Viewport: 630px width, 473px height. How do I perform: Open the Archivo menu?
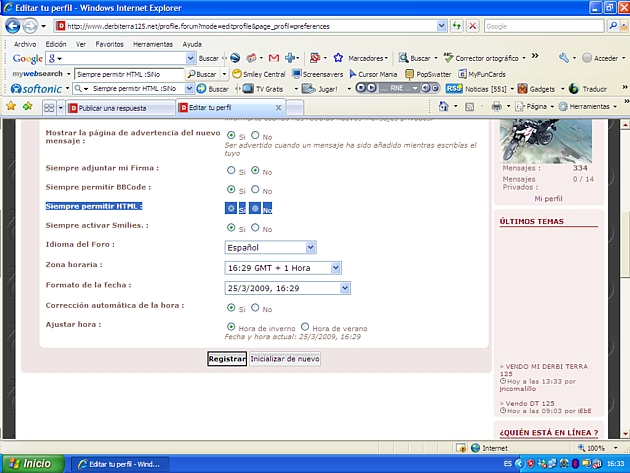pyautogui.click(x=25, y=44)
